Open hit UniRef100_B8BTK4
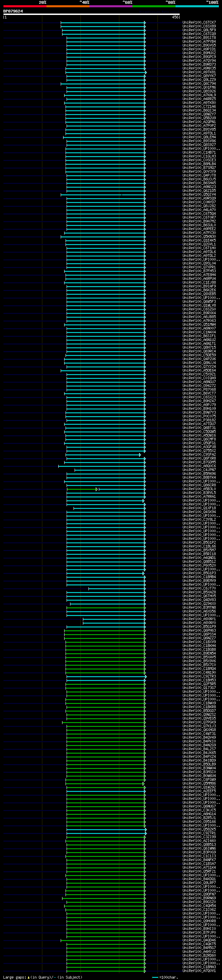222x980 pixels. (x=199, y=477)
